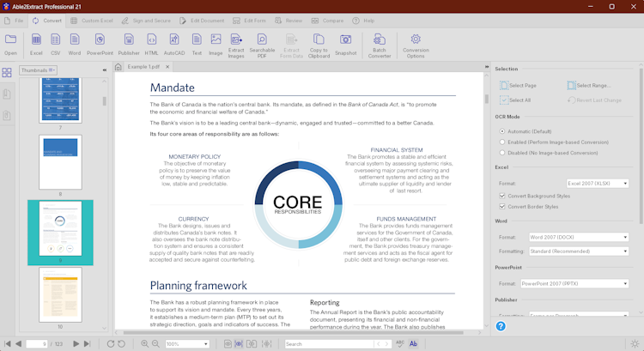Toggle match case Ab search option
This screenshot has height=351, width=644.
pyautogui.click(x=413, y=344)
